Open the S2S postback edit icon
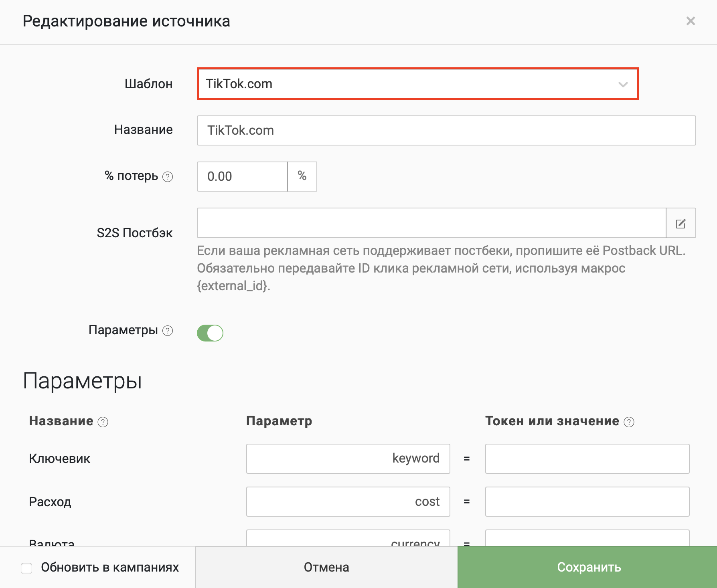Viewport: 717px width, 588px height. coord(681,223)
